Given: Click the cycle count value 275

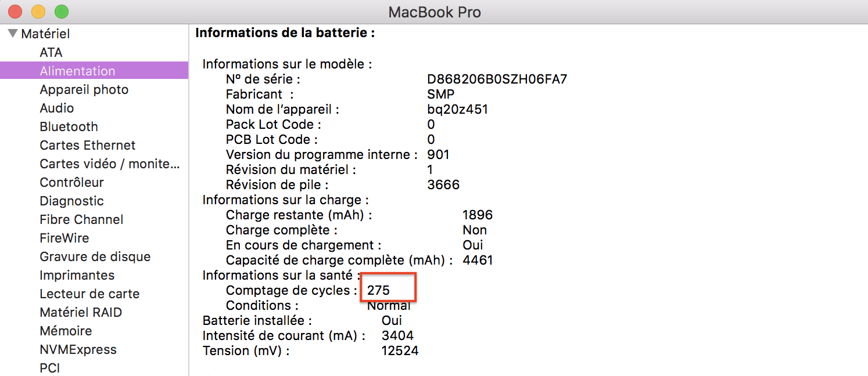Looking at the screenshot, I should point(378,290).
